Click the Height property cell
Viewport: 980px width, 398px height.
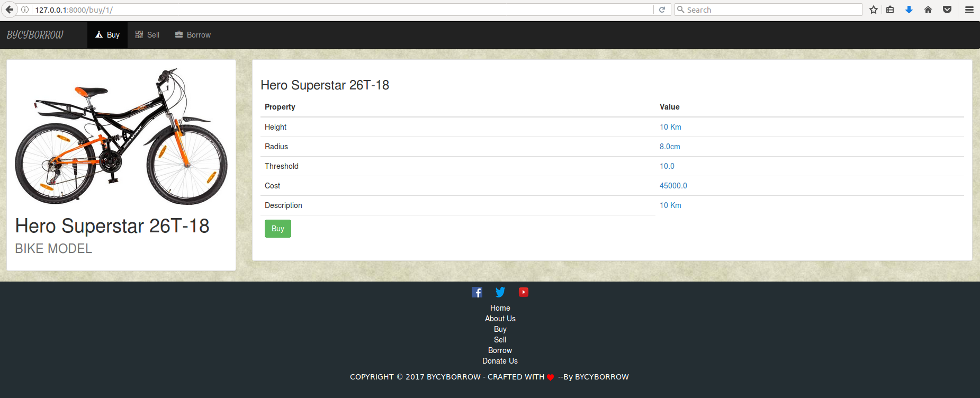(x=458, y=127)
